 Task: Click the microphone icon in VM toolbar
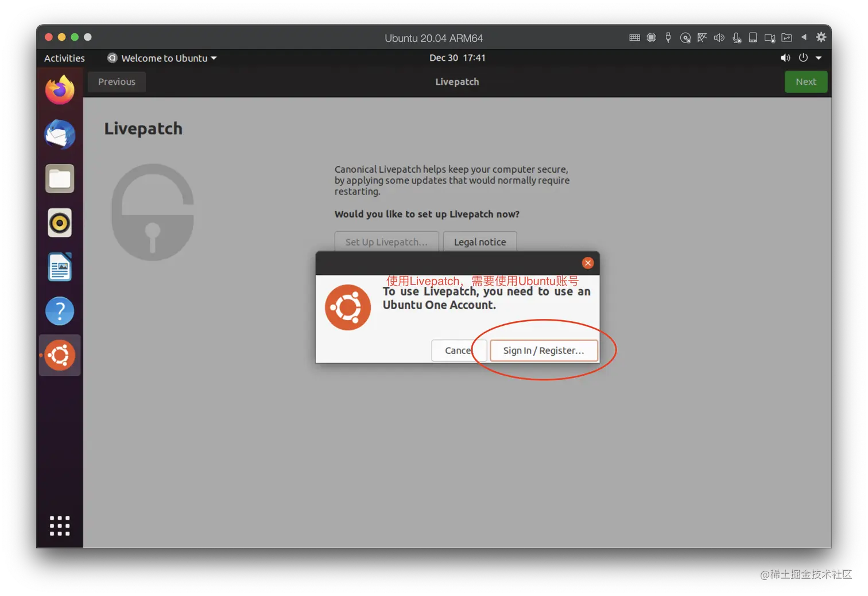point(737,38)
